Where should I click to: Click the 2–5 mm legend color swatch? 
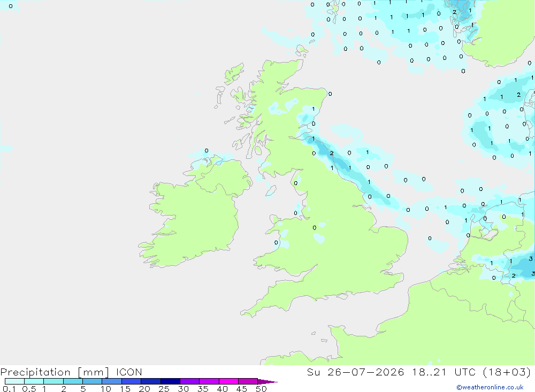(73, 381)
